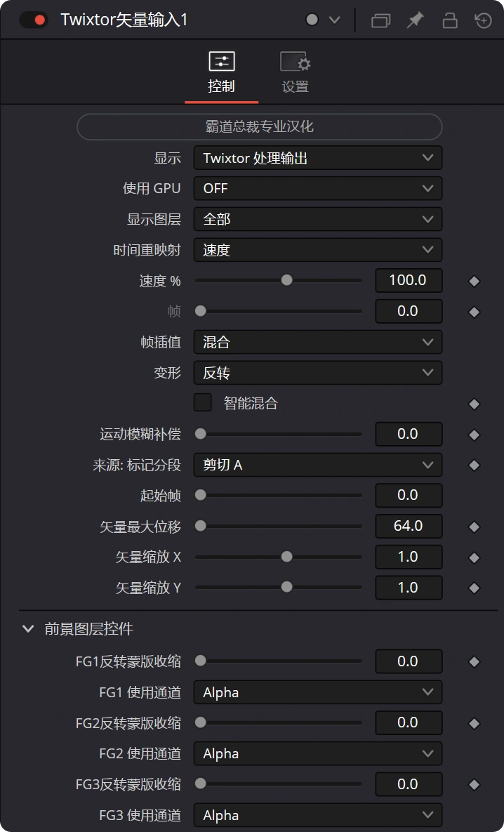Click the lock icon for Twixtor node

coord(450,20)
